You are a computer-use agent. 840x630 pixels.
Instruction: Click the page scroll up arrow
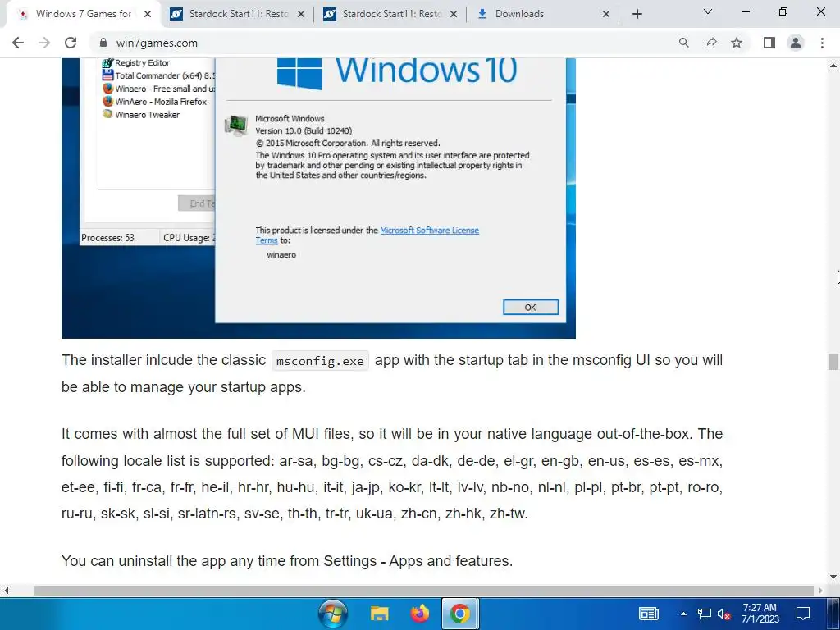click(x=833, y=66)
